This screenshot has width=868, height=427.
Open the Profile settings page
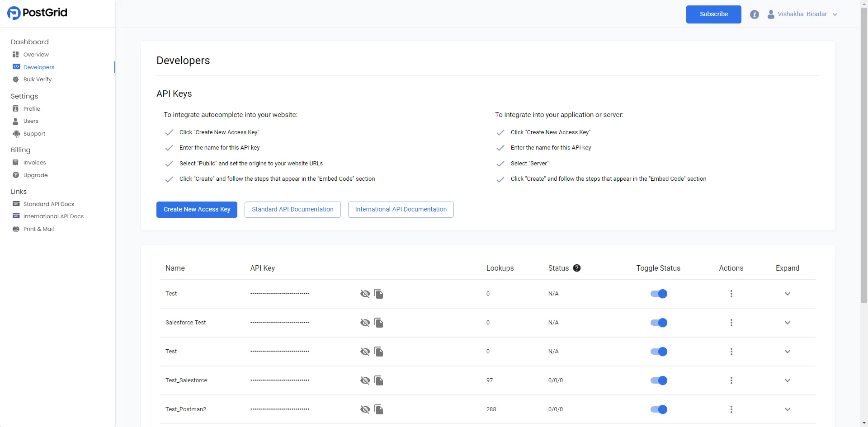tap(31, 108)
